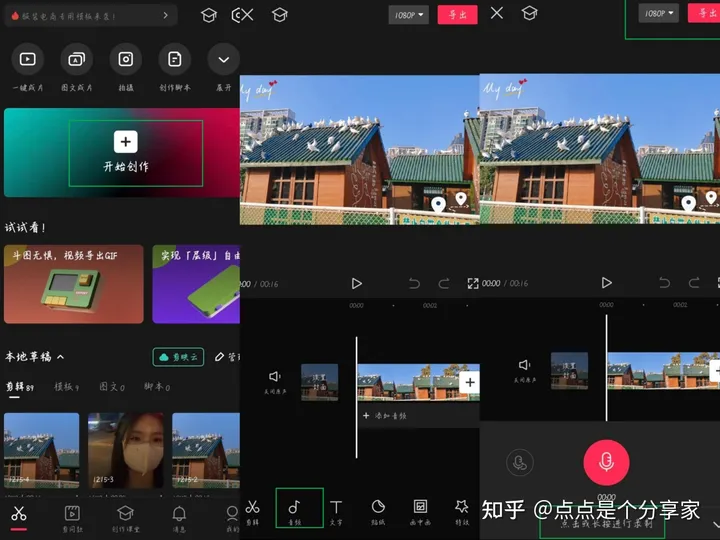This screenshot has width=720, height=540.
Task: Enter fullscreen preview in middle editor
Action: click(x=473, y=283)
